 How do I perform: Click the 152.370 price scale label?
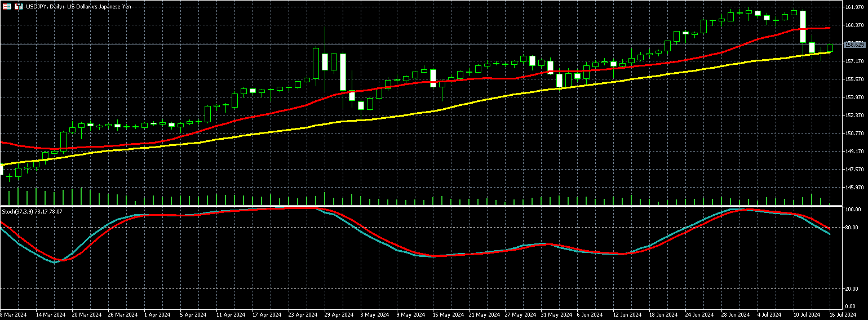855,115
